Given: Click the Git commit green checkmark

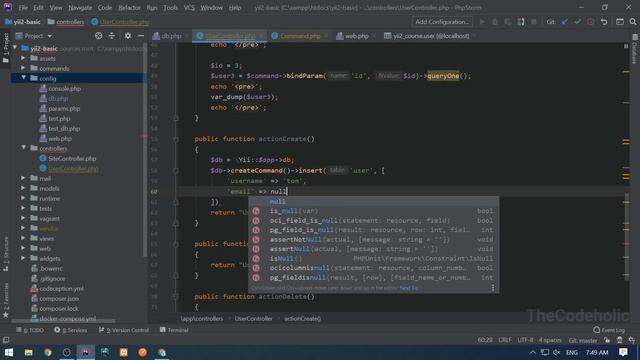Looking at the screenshot, I should [x=577, y=22].
